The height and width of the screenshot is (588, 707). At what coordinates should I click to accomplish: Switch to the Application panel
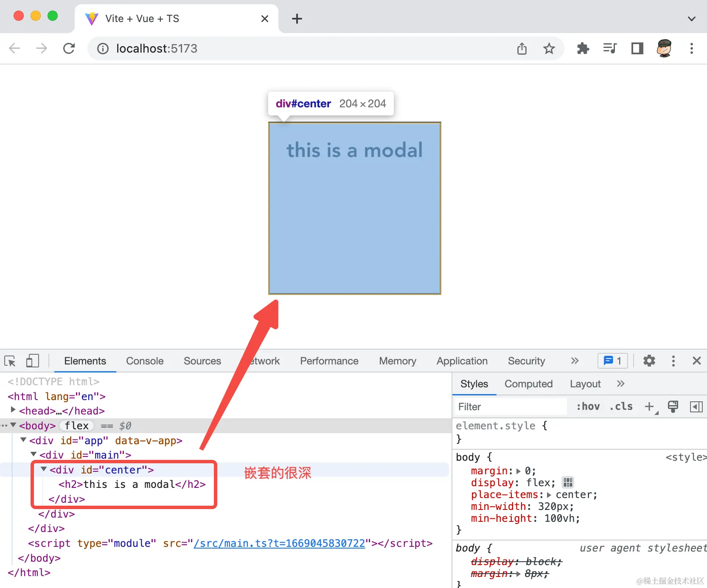click(462, 361)
